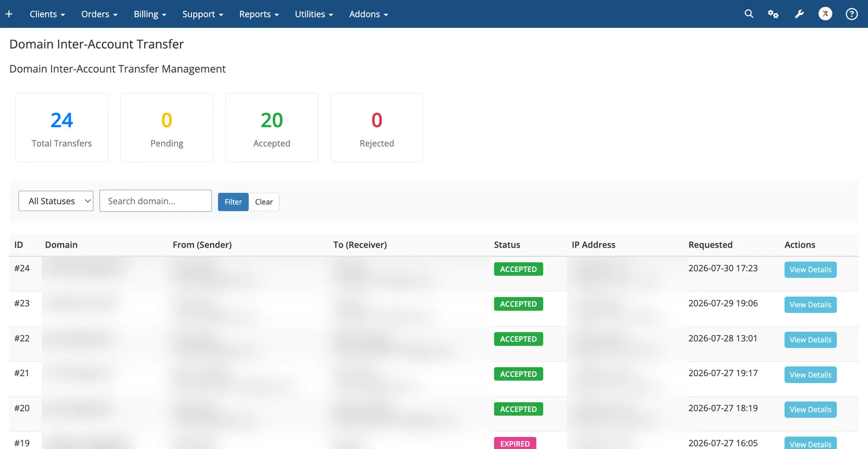Click the plus quick-add icon
Screen dimensions: 868x449
9,14
